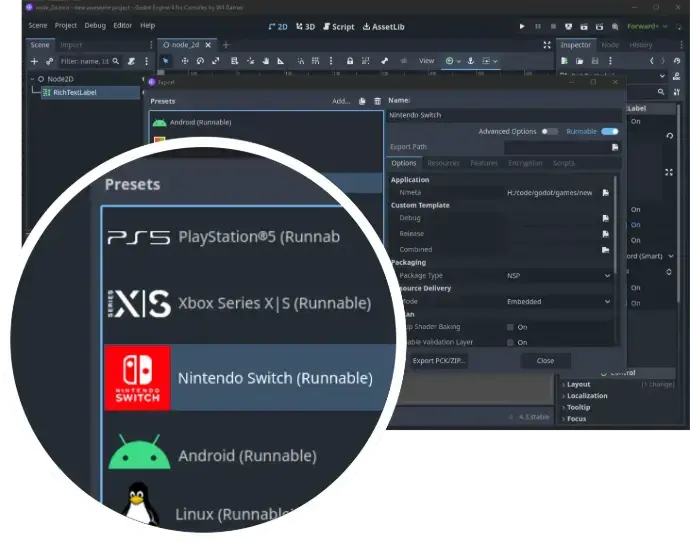This screenshot has height=543, width=690.
Task: Click the Run Specific Scene icon
Action: coord(599,26)
